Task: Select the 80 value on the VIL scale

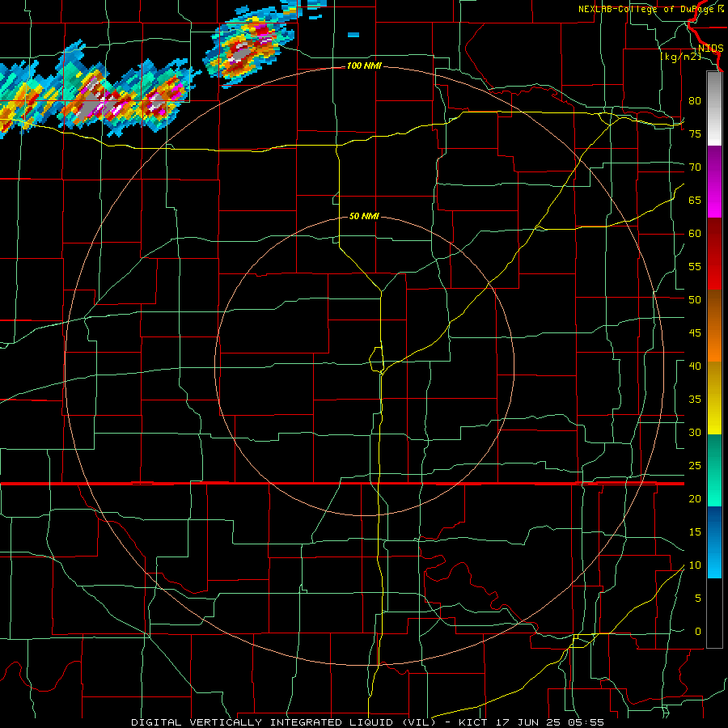Action: pos(695,101)
